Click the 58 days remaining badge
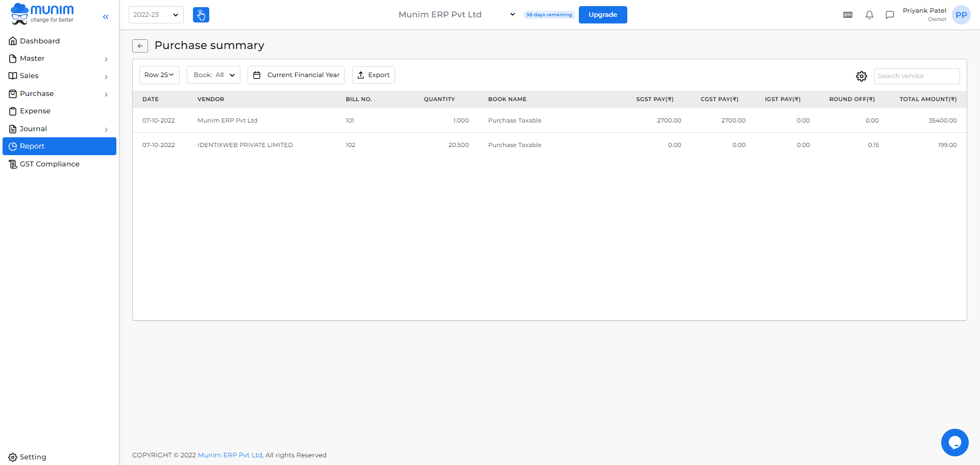 tap(549, 15)
